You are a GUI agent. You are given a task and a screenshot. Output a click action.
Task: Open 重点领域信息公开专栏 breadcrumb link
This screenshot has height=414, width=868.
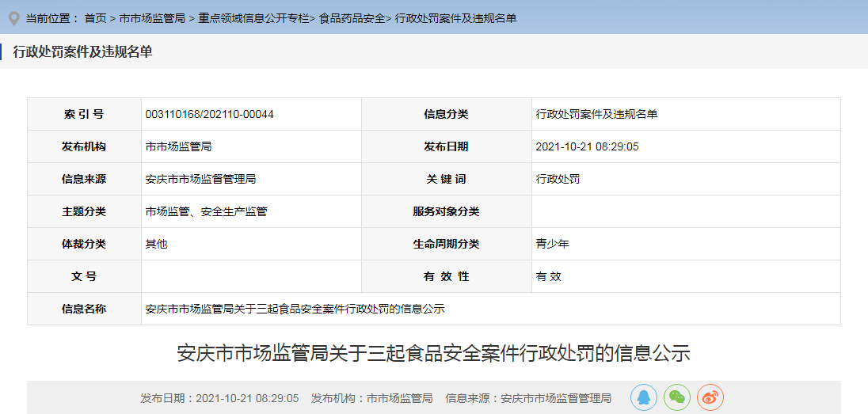pyautogui.click(x=254, y=18)
